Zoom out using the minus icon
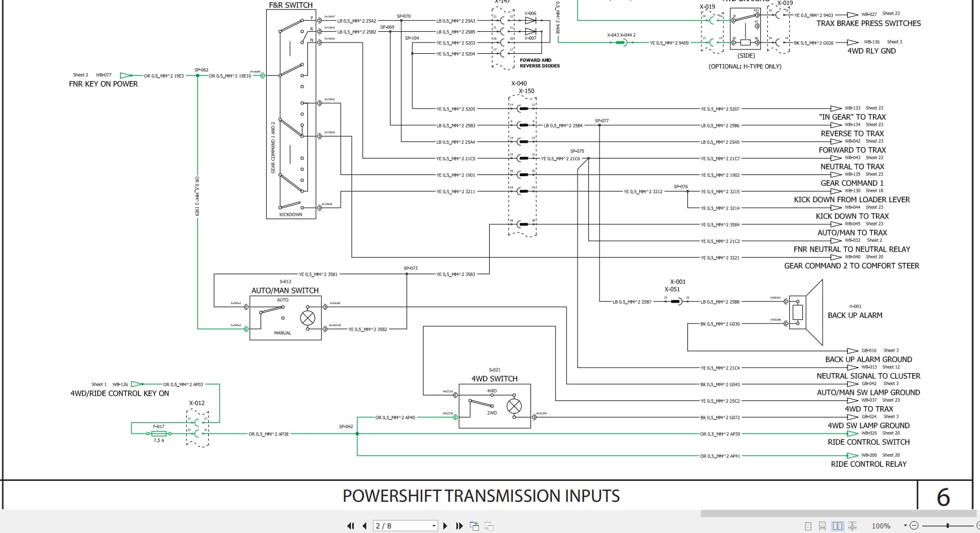The height and width of the screenshot is (533, 980). click(915, 526)
